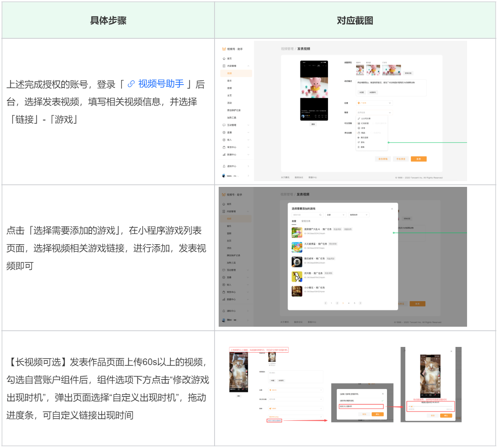Switch to 自营 tab in game dialog
Image resolution: width=498 pixels, height=448 pixels.
click(294, 221)
